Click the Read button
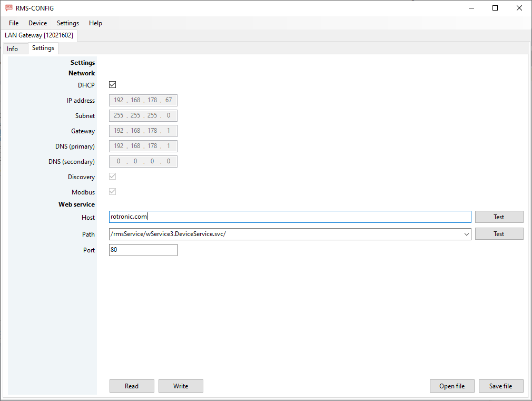The image size is (532, 401). pos(132,386)
